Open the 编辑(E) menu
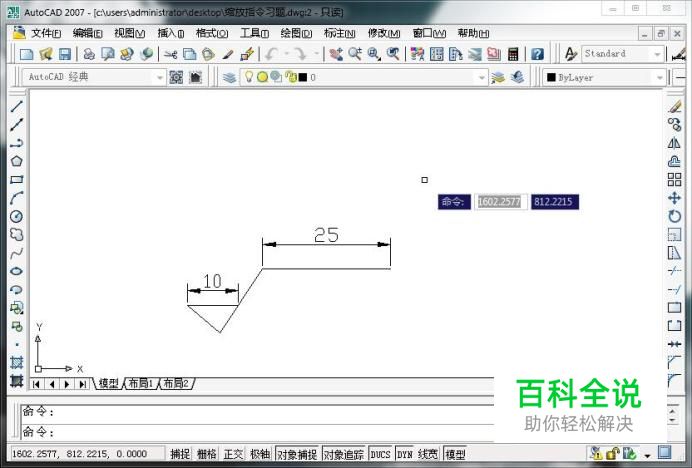This screenshot has width=692, height=468. tap(87, 33)
